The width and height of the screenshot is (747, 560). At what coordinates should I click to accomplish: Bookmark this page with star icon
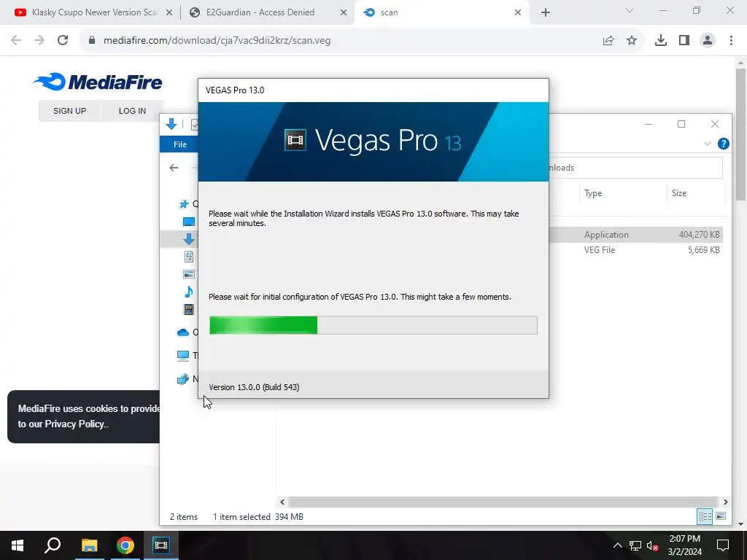pyautogui.click(x=632, y=41)
